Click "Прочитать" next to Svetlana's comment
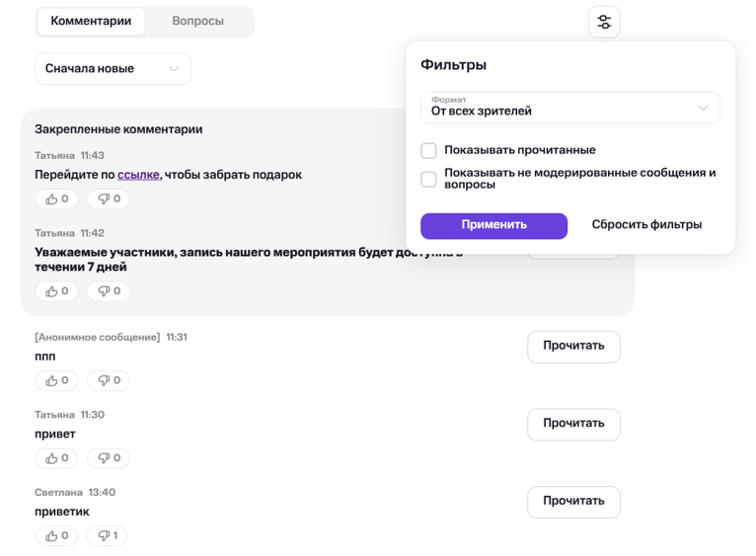This screenshot has height=556, width=756. point(573,502)
